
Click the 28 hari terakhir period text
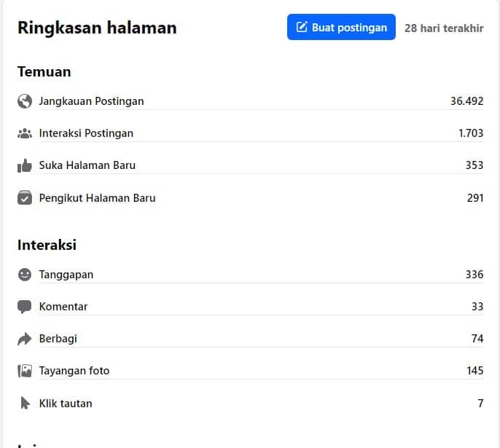click(x=444, y=28)
